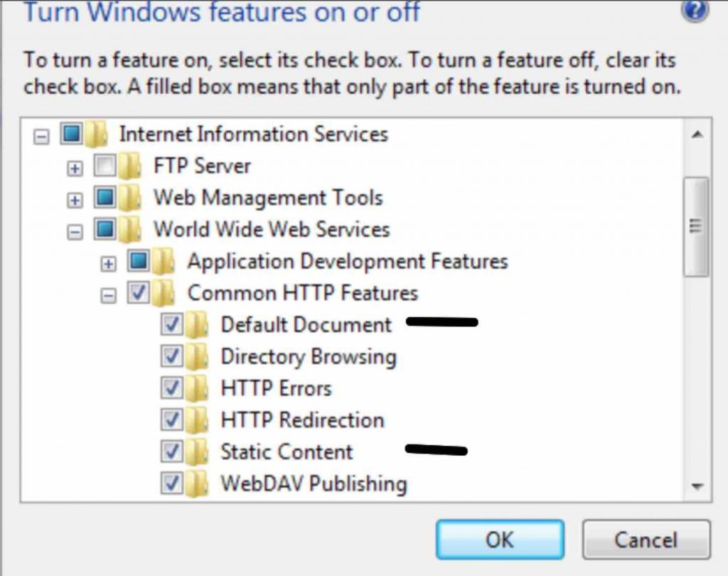Select the Directory Browsing tree item
The width and height of the screenshot is (728, 576).
[309, 356]
